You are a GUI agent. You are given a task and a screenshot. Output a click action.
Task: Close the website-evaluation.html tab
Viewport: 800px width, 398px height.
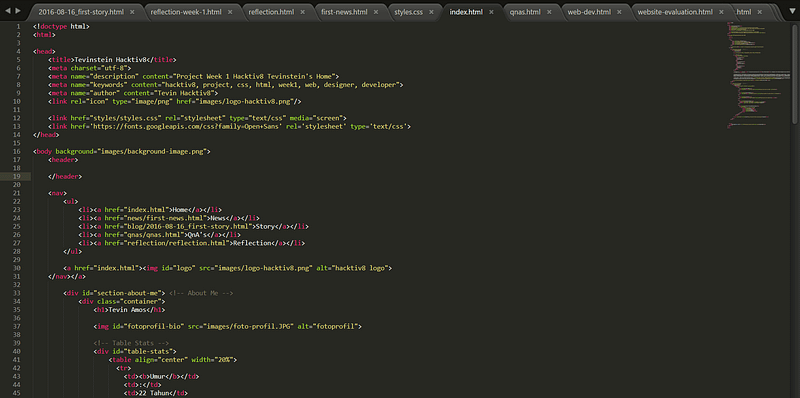point(721,12)
